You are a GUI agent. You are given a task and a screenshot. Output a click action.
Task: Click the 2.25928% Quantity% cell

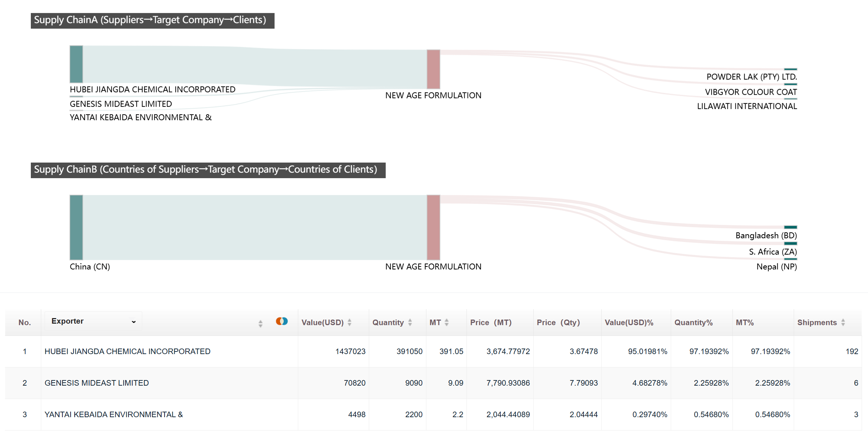point(711,383)
